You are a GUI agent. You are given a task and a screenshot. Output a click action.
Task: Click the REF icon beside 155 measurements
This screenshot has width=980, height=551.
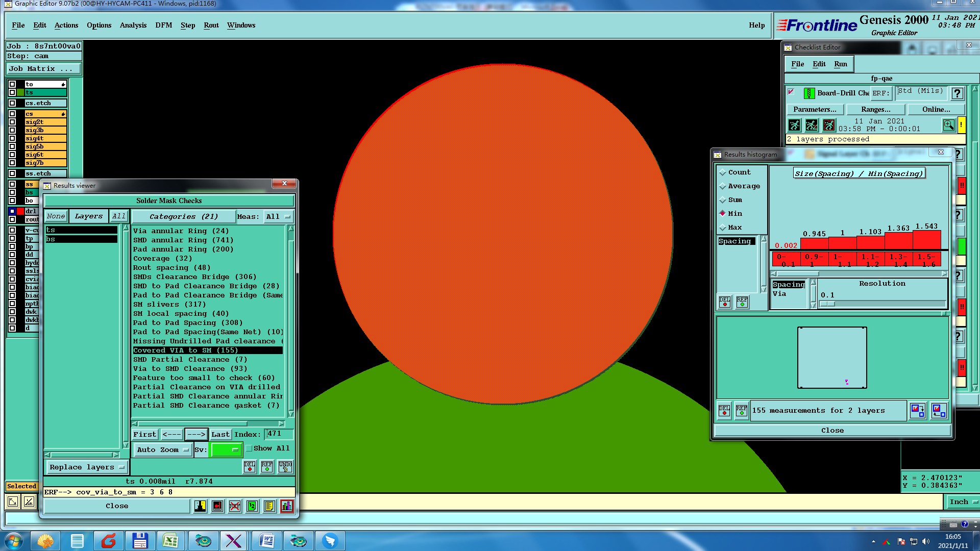(742, 411)
